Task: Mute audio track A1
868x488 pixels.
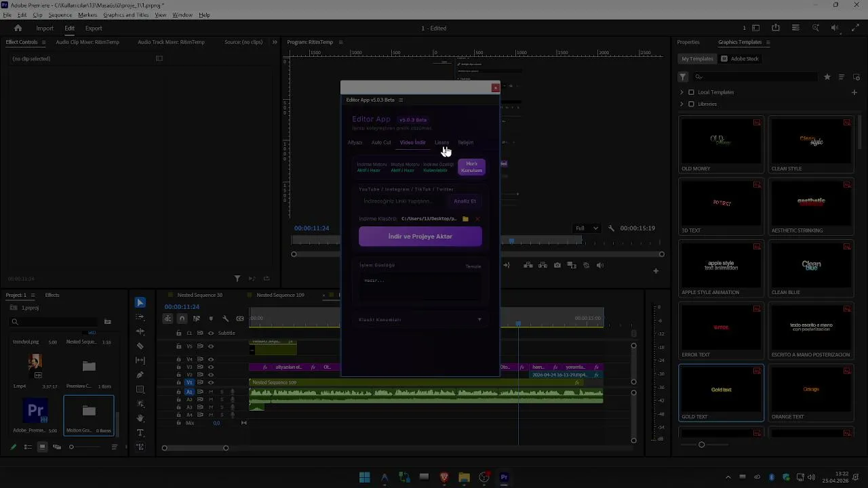Action: [211, 392]
